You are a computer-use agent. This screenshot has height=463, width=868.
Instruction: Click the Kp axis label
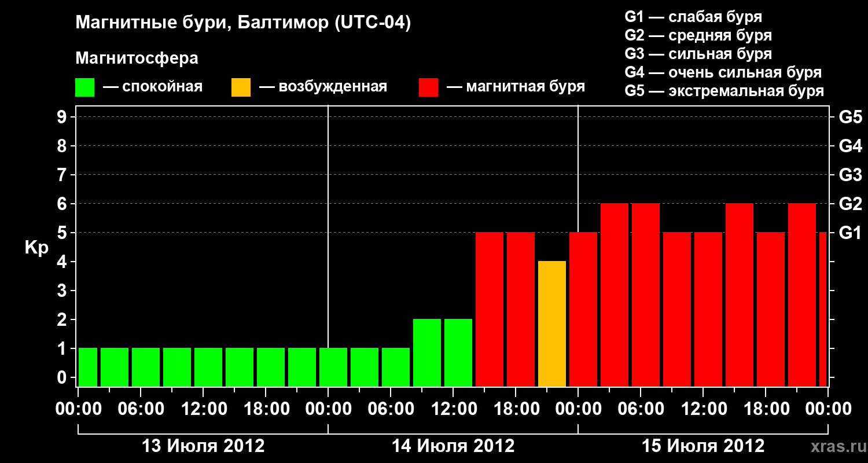36,248
